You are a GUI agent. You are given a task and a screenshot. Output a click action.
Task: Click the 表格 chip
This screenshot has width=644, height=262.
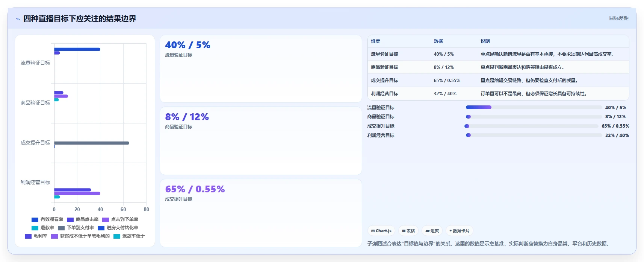pyautogui.click(x=408, y=231)
